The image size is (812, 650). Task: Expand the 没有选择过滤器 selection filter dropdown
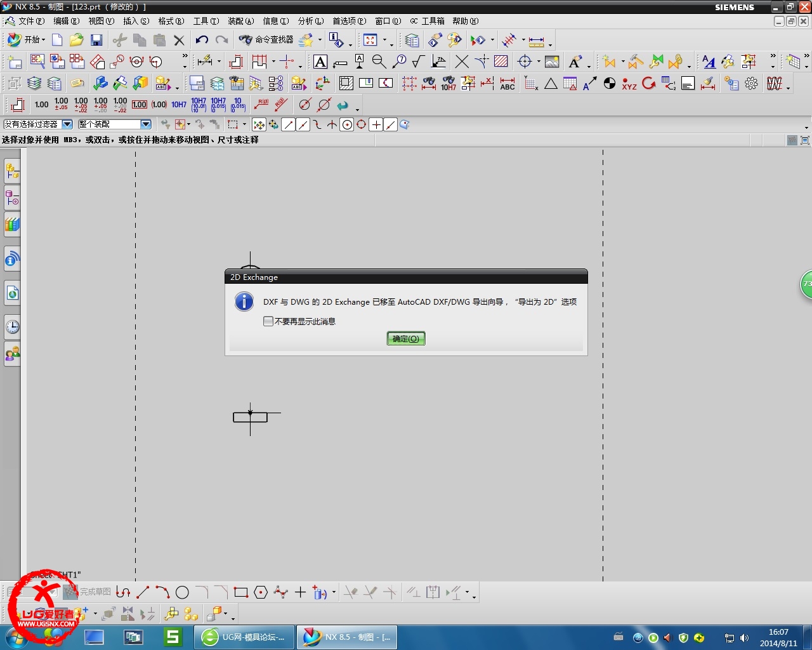point(67,124)
